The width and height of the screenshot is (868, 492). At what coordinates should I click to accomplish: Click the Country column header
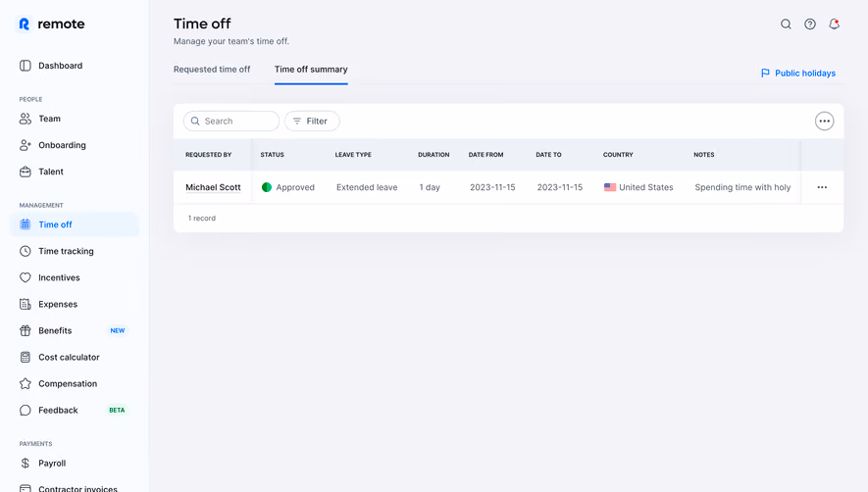(618, 155)
